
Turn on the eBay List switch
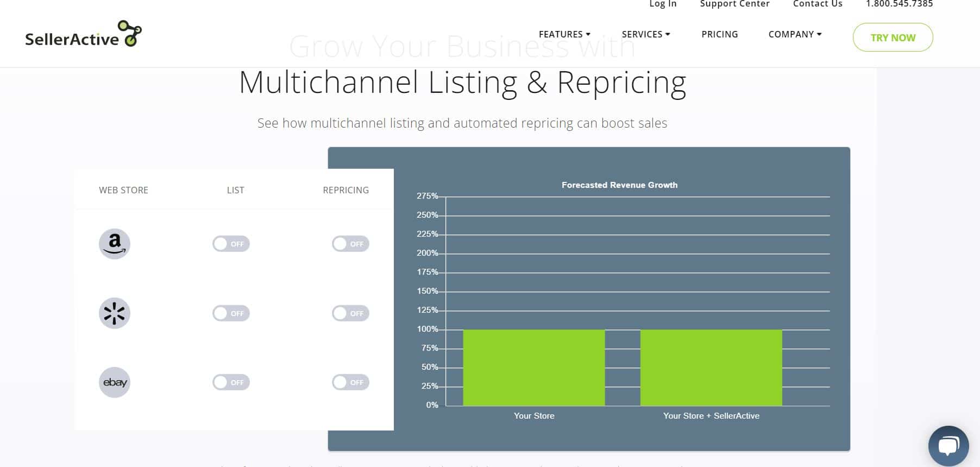pyautogui.click(x=231, y=382)
